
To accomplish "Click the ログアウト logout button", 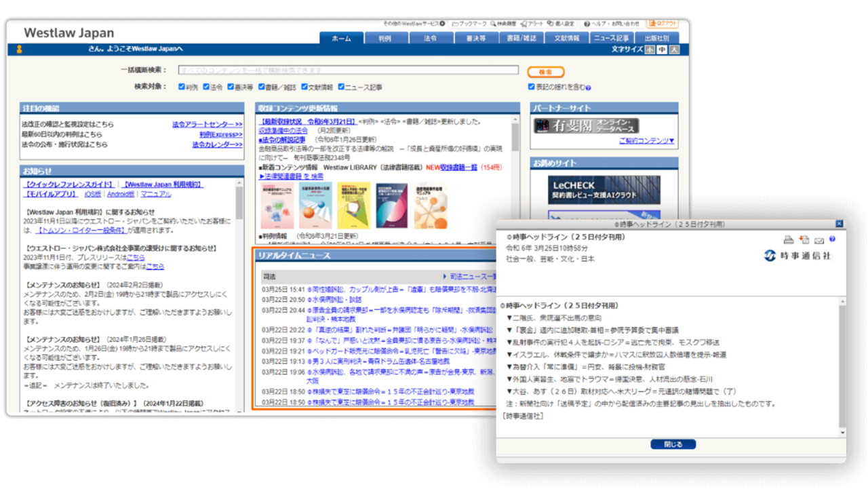I will [662, 24].
